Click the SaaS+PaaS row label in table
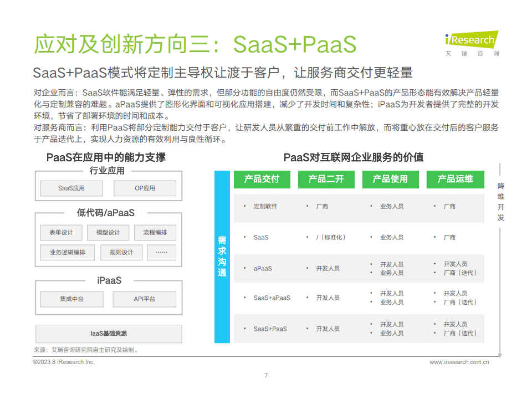Screen dimensions: 532x399 [x=270, y=329]
